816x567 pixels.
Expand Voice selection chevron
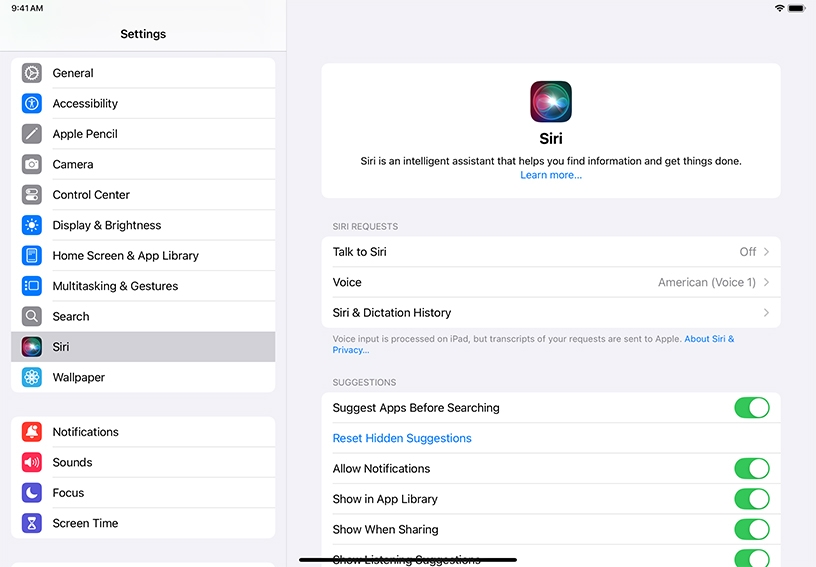point(766,283)
